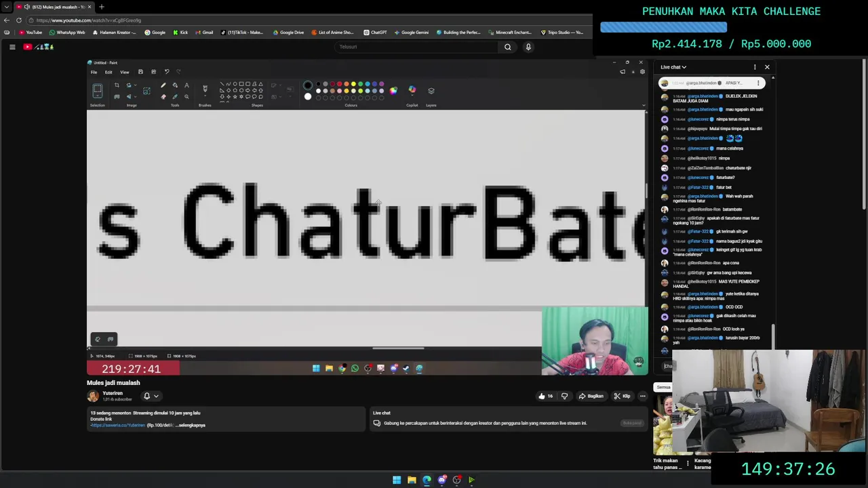Select the Magnifier tool in Paint

click(186, 96)
